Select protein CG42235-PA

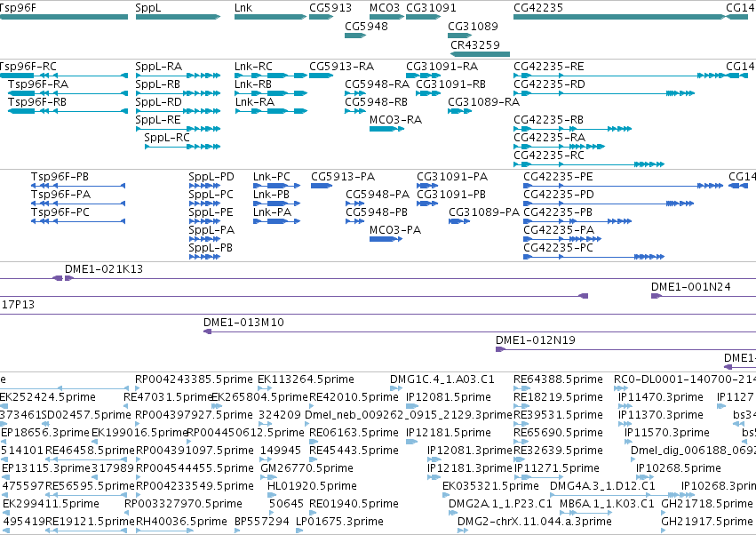(x=560, y=230)
